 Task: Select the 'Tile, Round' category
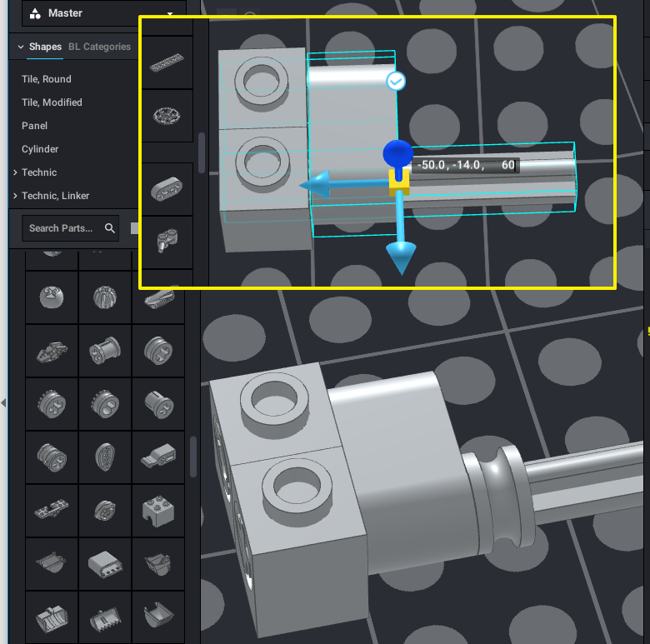click(x=47, y=79)
